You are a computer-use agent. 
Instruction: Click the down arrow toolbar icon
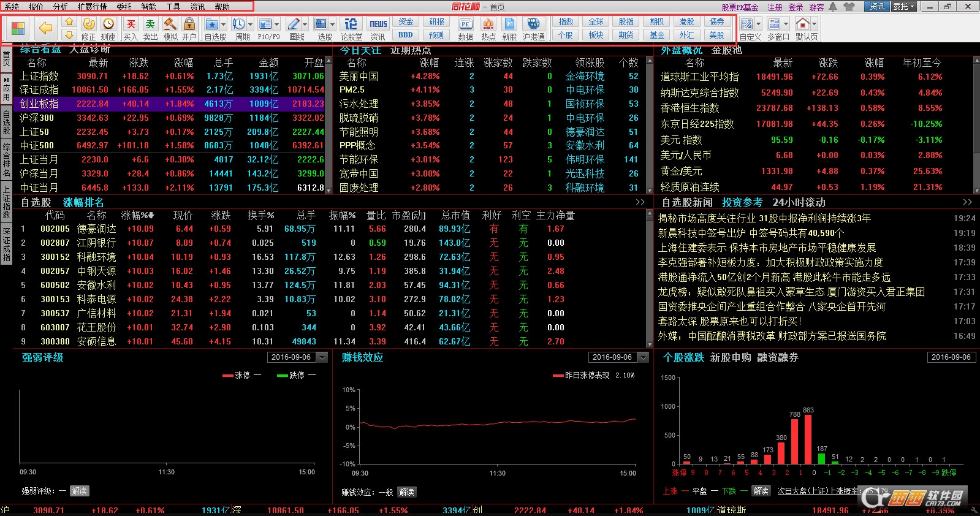69,35
